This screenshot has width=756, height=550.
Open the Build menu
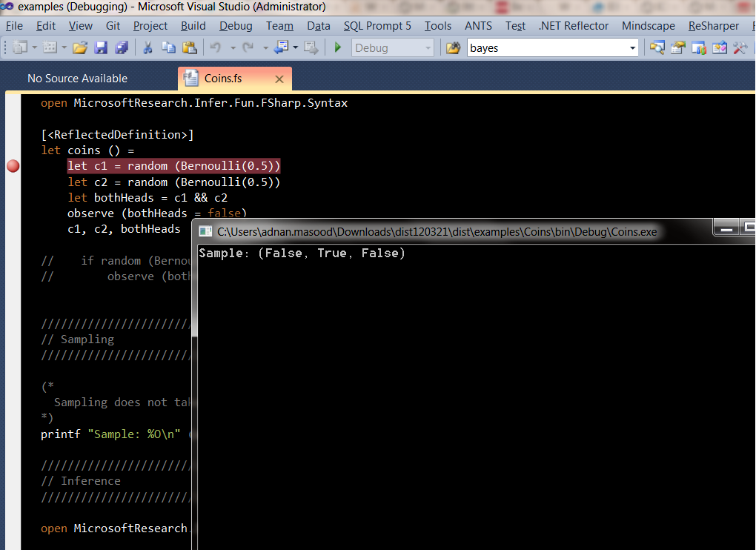(193, 25)
